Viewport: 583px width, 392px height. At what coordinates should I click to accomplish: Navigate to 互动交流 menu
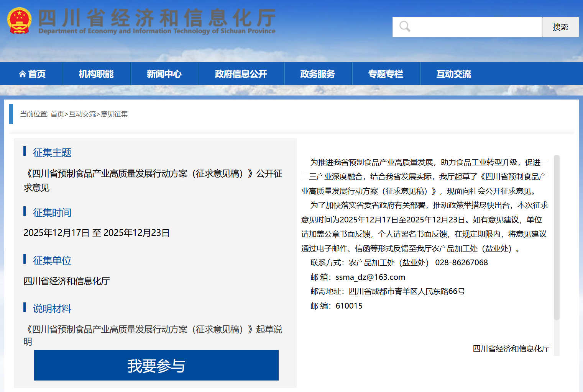click(453, 74)
